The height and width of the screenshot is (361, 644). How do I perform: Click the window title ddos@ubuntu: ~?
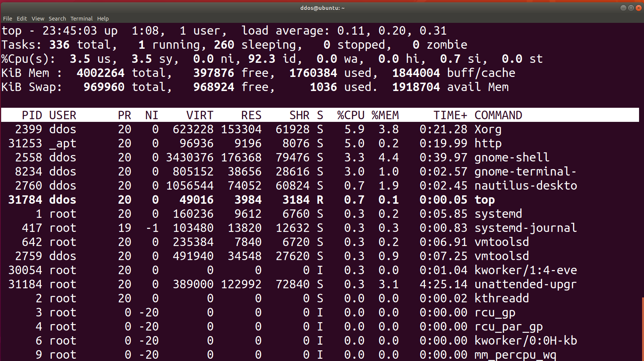(x=322, y=8)
